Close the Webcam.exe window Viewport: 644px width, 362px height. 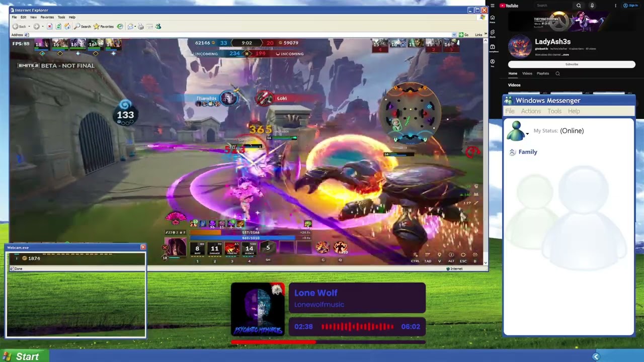(x=143, y=247)
